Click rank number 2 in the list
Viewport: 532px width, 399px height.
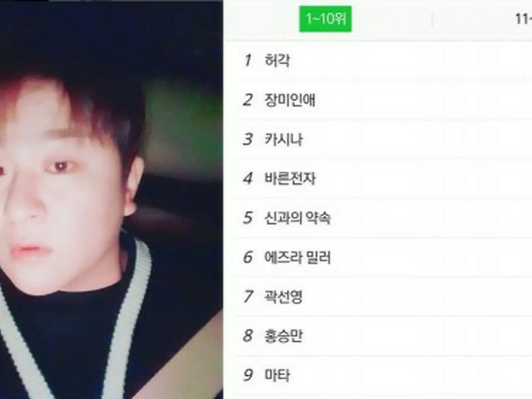pos(248,100)
